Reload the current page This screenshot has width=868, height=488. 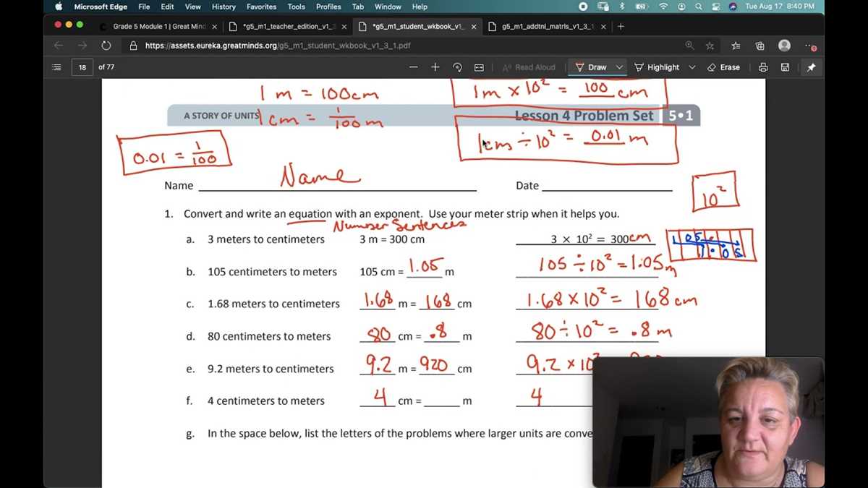click(106, 45)
